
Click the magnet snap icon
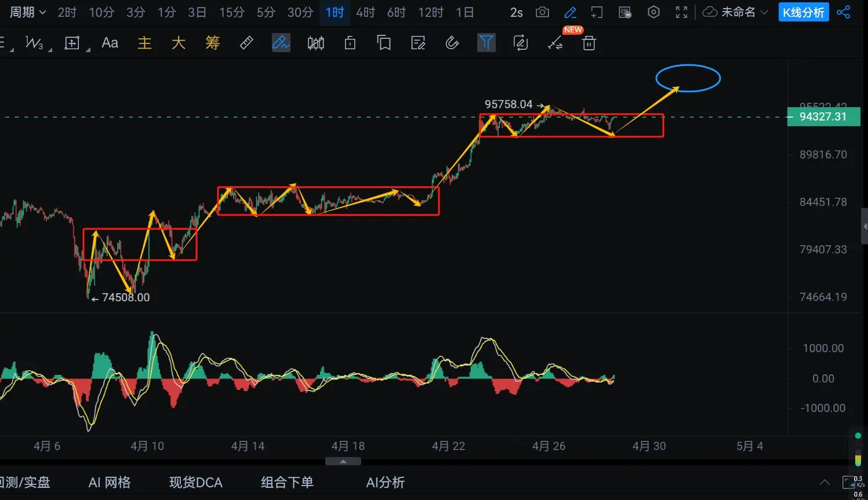[452, 43]
